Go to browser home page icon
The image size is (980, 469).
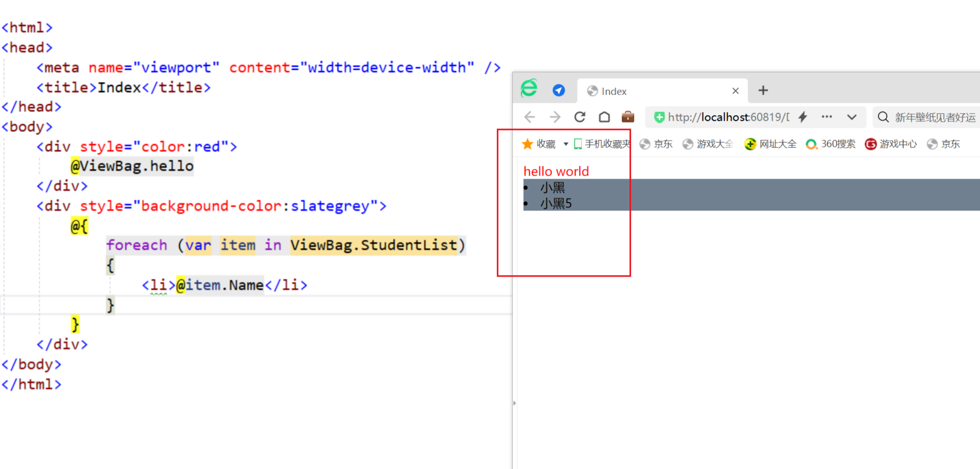(604, 117)
